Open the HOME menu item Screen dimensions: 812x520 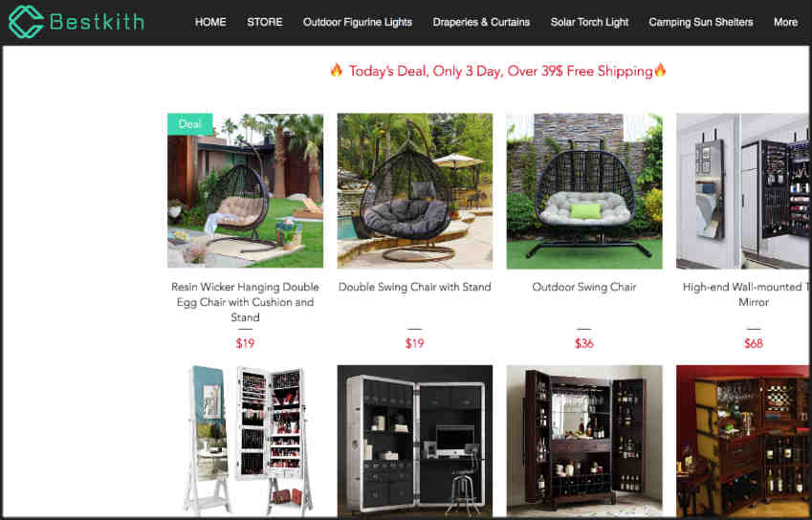[x=210, y=22]
